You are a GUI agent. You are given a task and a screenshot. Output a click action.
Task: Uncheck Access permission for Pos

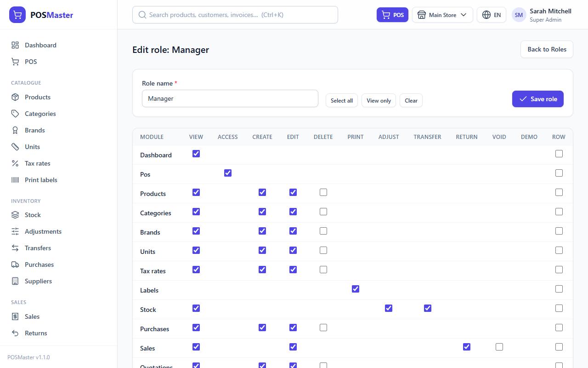[x=228, y=173]
